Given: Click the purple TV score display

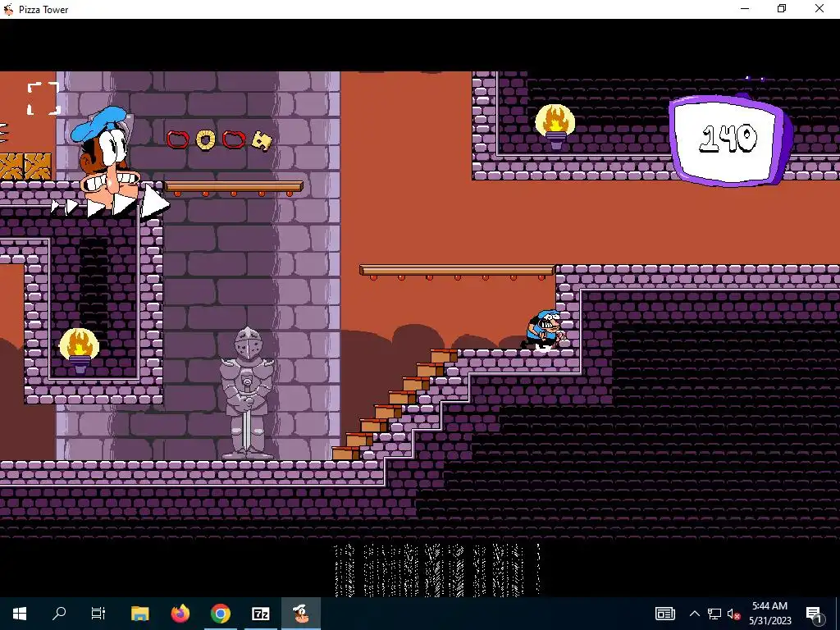Looking at the screenshot, I should (x=731, y=139).
